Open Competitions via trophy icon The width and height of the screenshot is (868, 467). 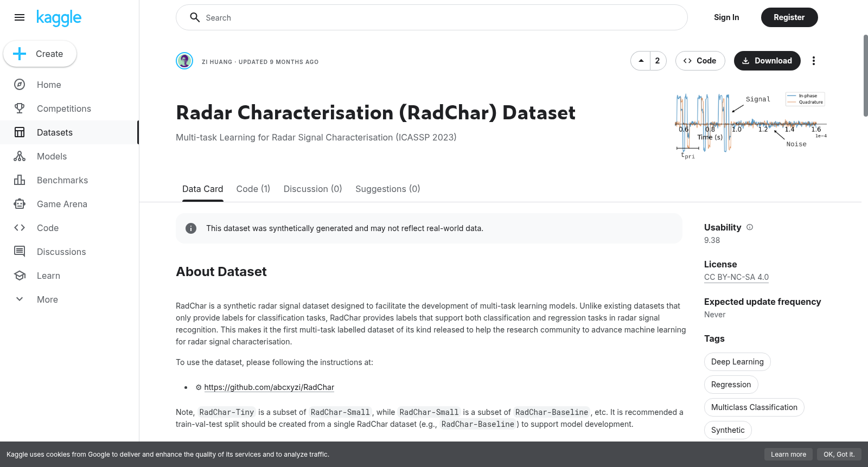click(x=20, y=108)
